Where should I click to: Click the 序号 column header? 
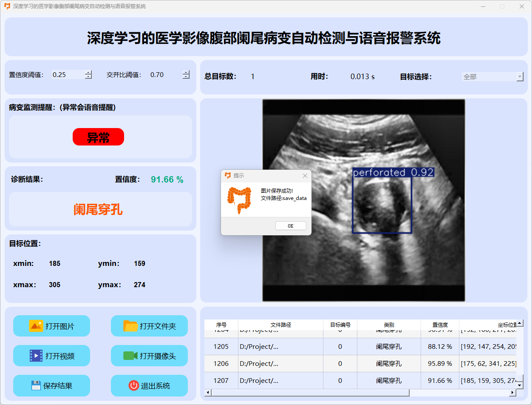[221, 325]
